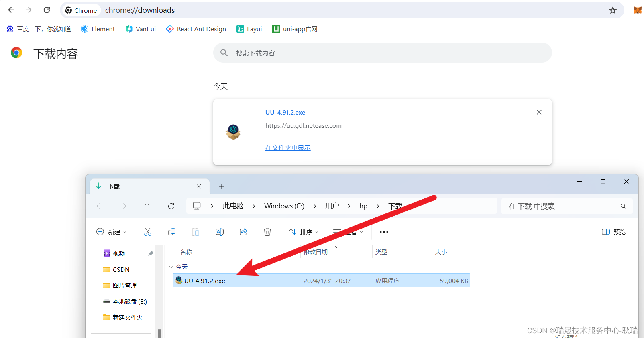Toggle the 预览 preview pane
Image resolution: width=644 pixels, height=338 pixels.
click(x=614, y=232)
